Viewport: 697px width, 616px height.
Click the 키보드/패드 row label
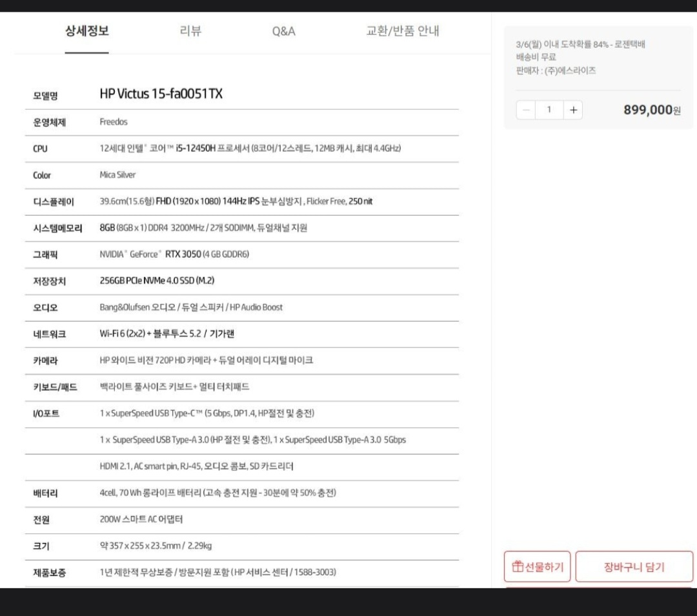tap(55, 387)
